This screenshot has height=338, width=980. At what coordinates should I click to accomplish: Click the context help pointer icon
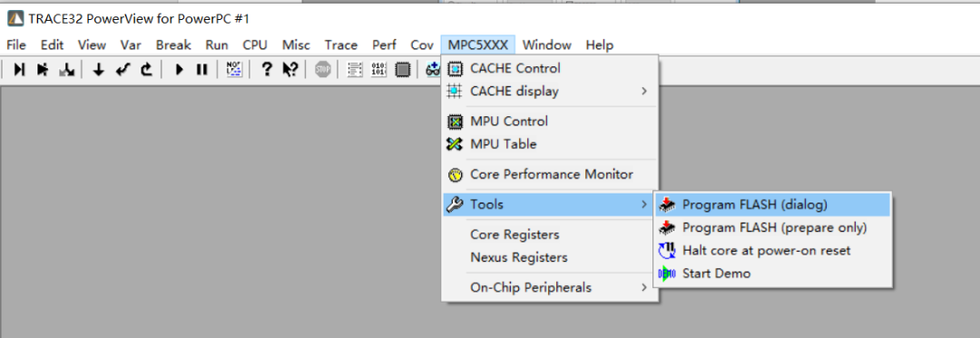coord(290,69)
